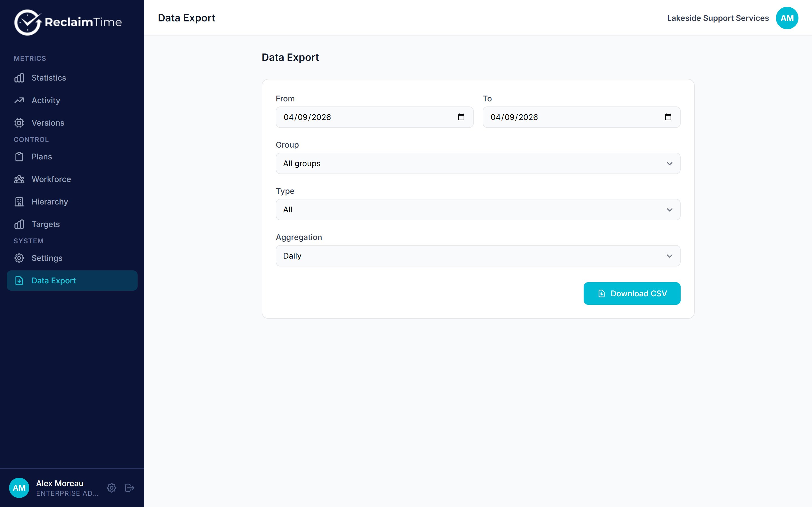Click the Settings gear icon in sidebar

pos(19,258)
